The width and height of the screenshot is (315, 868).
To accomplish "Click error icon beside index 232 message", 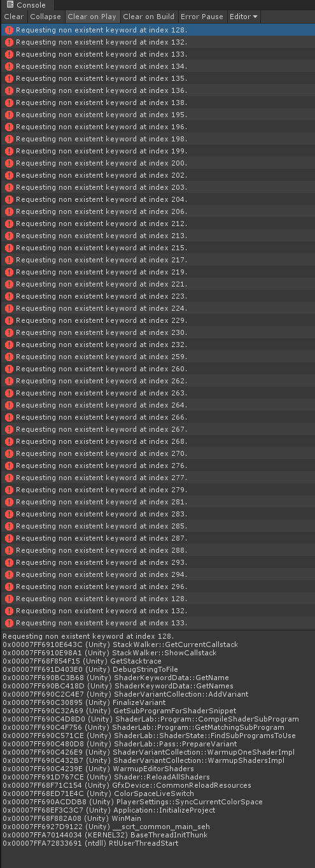I will click(9, 345).
